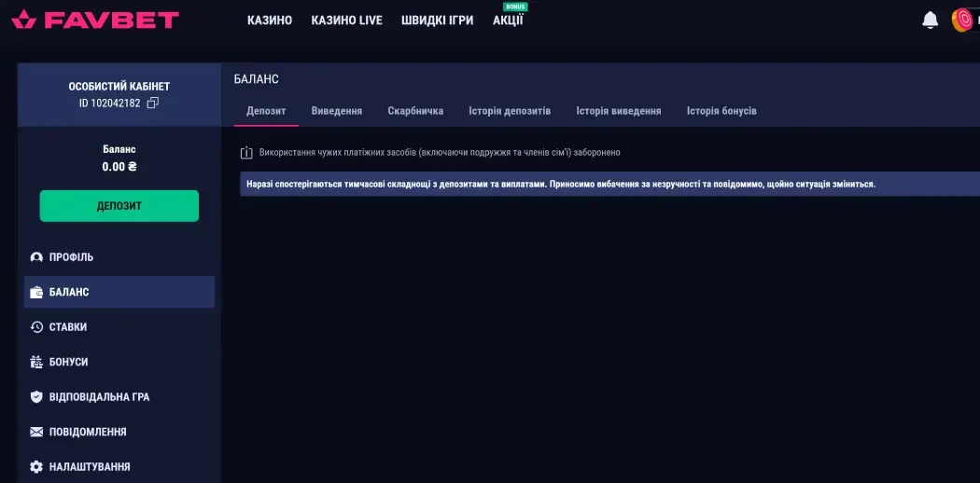Viewport: 980px width, 483px height.
Task: Click the green BONUS badge
Action: [515, 7]
